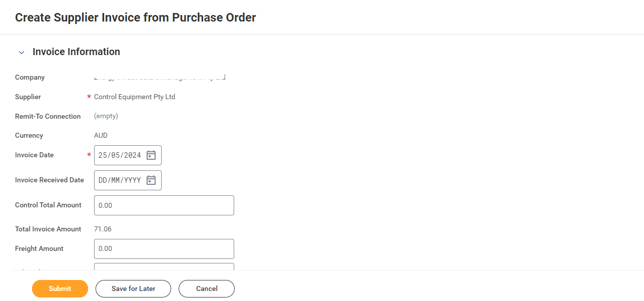
Task: Click the Save for Later button
Action: pyautogui.click(x=133, y=288)
